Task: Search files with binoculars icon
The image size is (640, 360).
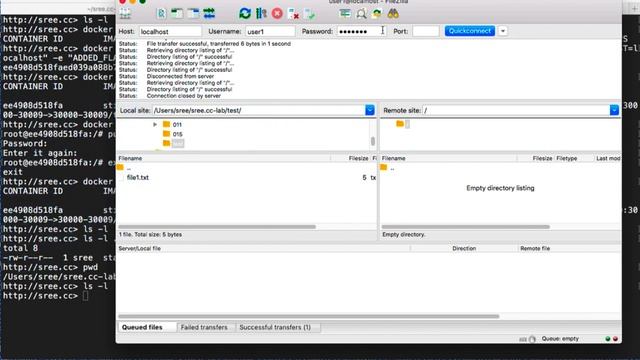Action: coord(393,13)
